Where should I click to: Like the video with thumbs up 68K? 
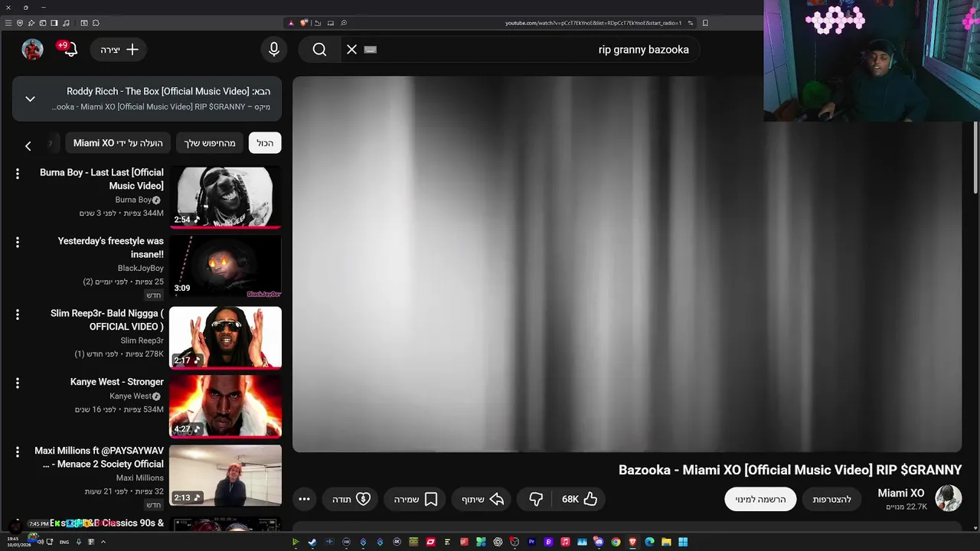pyautogui.click(x=580, y=499)
